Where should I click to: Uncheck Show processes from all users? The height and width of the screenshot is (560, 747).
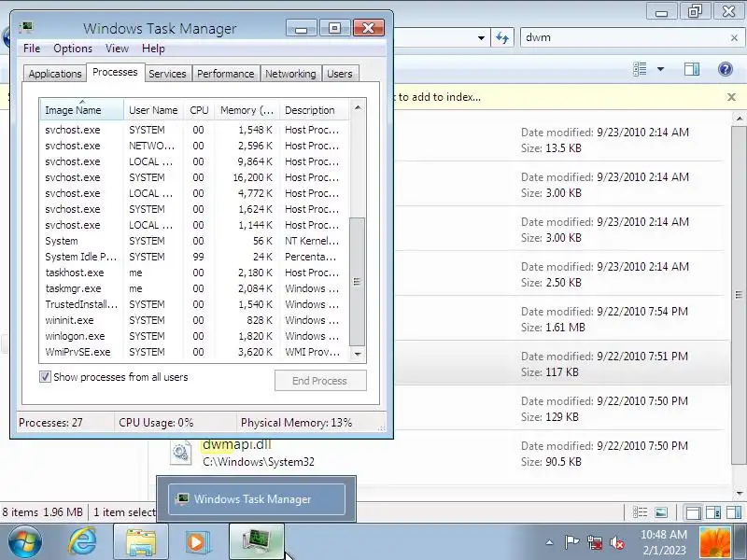[45, 377]
